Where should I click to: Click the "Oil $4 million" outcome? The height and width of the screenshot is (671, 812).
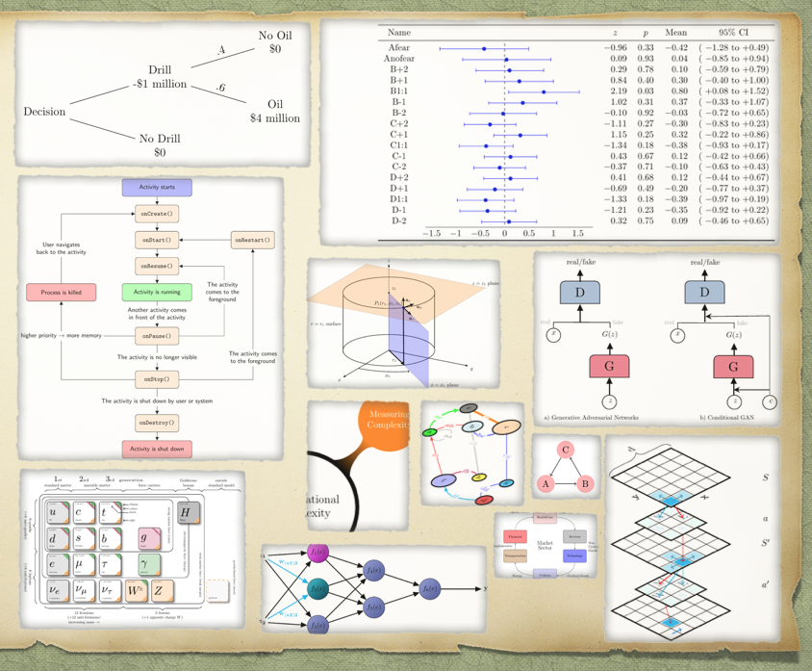coord(275,111)
